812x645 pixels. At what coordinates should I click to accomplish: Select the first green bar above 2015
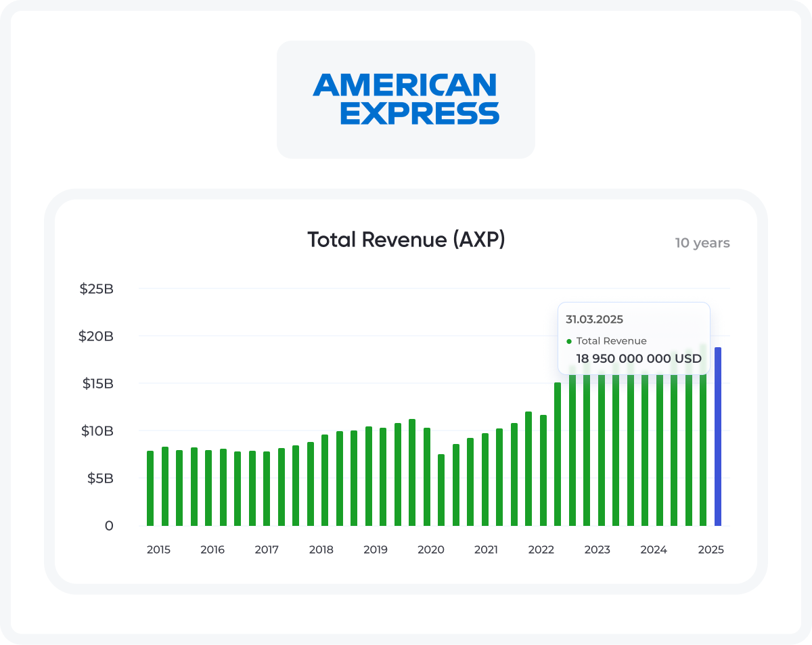coord(150,488)
